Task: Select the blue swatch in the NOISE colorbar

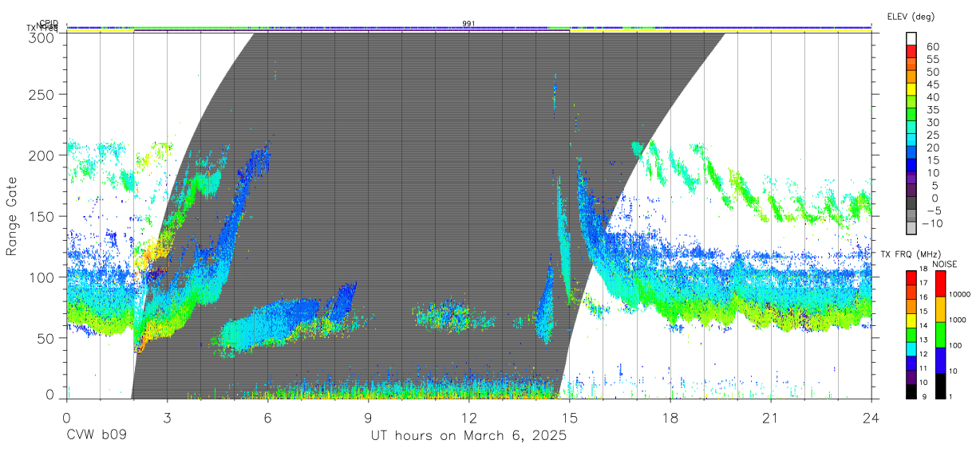Action: click(939, 360)
